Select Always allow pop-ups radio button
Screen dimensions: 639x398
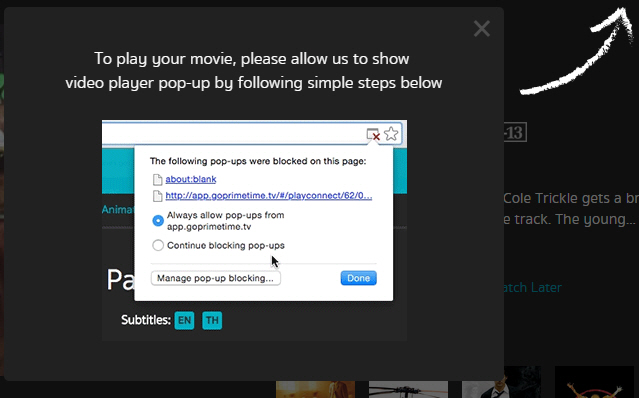coord(158,221)
